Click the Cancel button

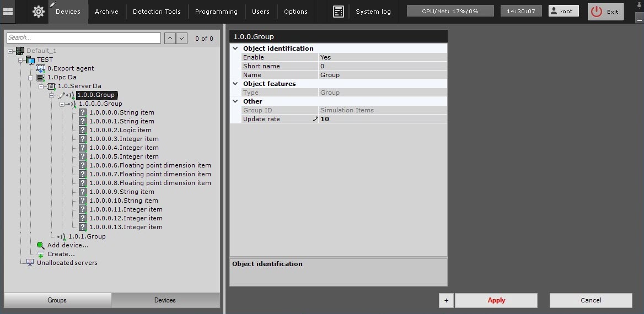tap(591, 300)
